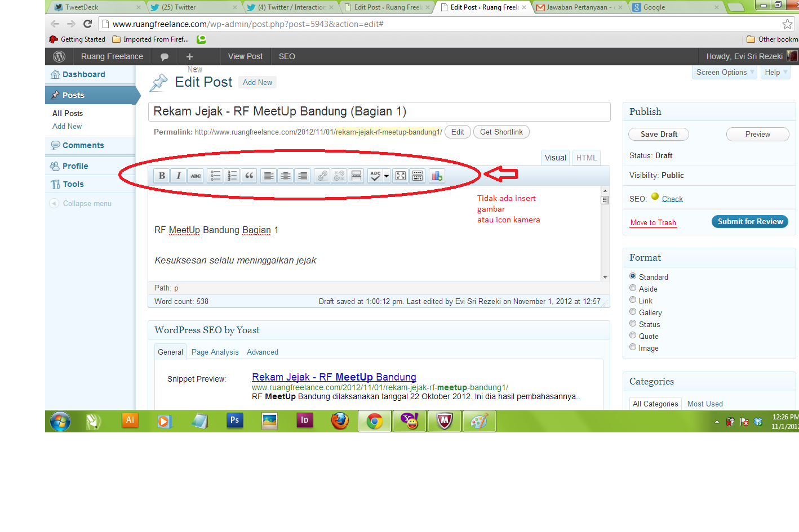This screenshot has width=799, height=532.
Task: Open the Most Used categories tab
Action: (705, 404)
